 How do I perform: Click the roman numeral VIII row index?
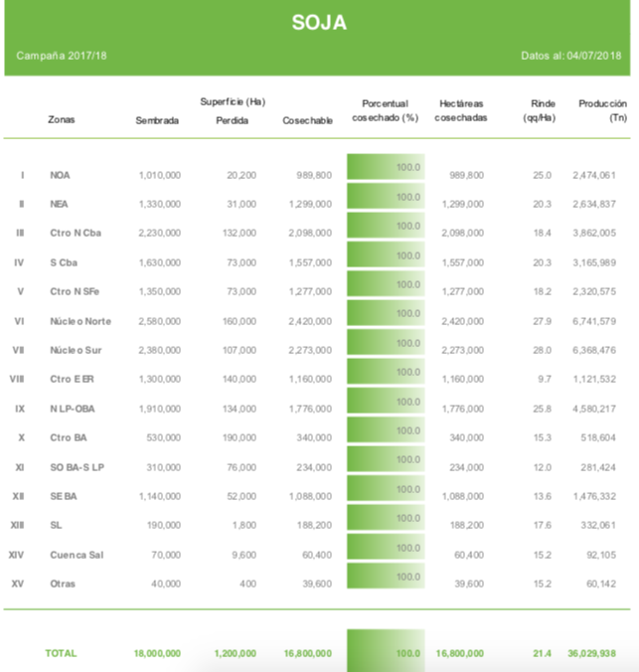pyautogui.click(x=19, y=379)
